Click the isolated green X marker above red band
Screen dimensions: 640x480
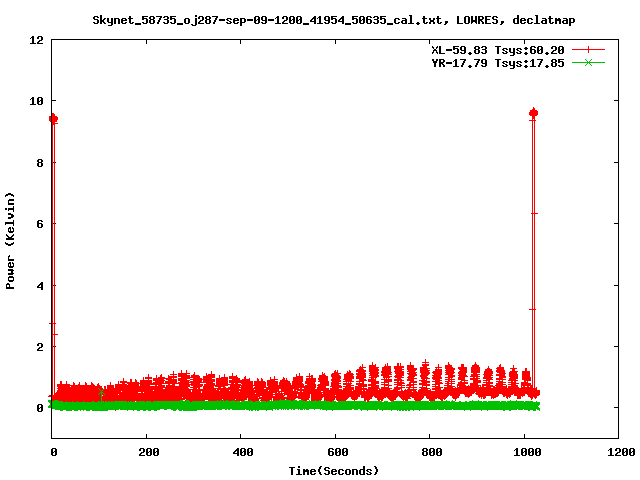tap(101, 391)
